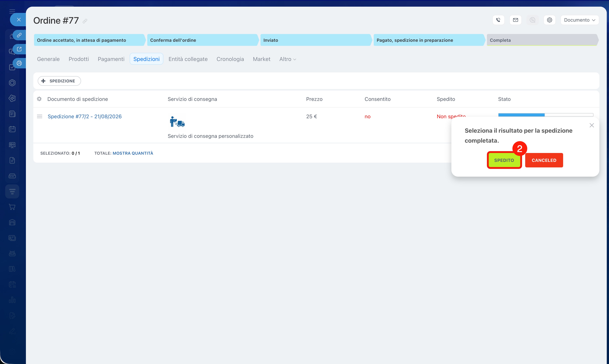Click the phone call icon in the header
This screenshot has width=609, height=364.
point(498,20)
